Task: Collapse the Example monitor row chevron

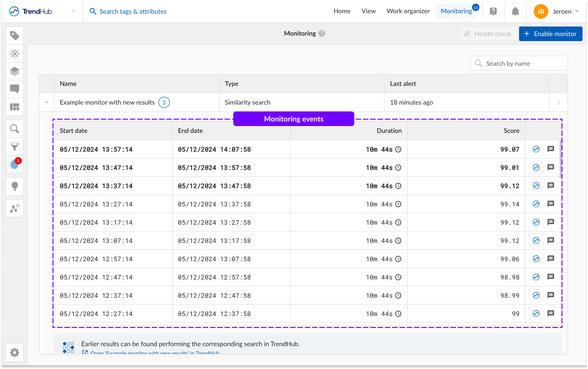Action: [x=47, y=102]
